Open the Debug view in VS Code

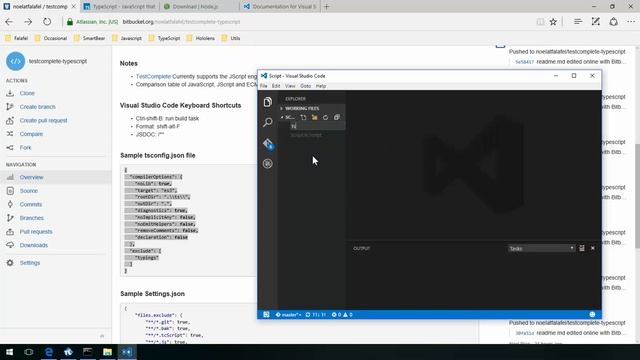click(268, 164)
